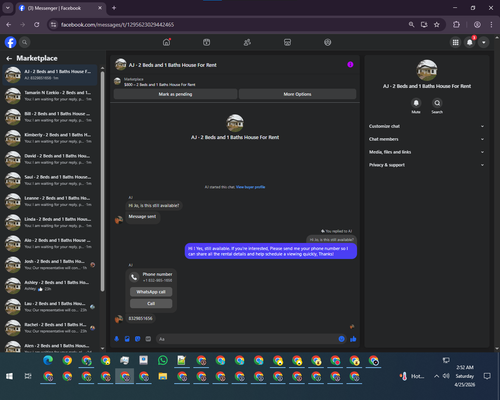Screen dimensions: 500x400
Task: Click WhatsApp call button
Action: click(x=151, y=292)
